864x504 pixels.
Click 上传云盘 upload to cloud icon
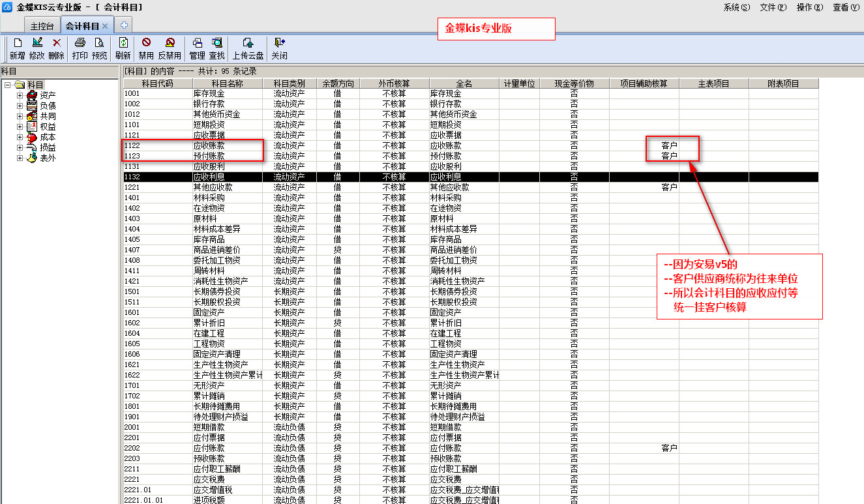248,48
